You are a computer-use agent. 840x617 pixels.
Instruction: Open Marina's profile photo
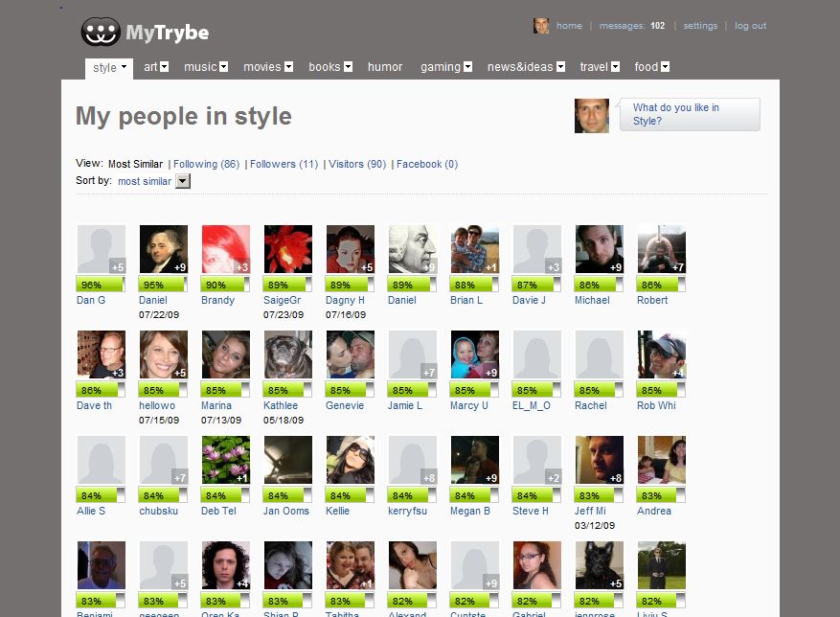pos(225,354)
